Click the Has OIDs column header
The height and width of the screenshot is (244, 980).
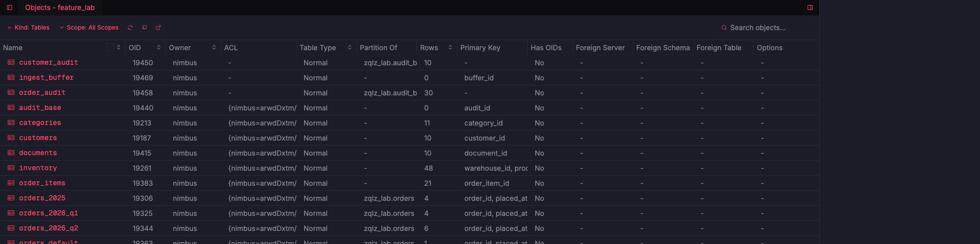[550, 48]
